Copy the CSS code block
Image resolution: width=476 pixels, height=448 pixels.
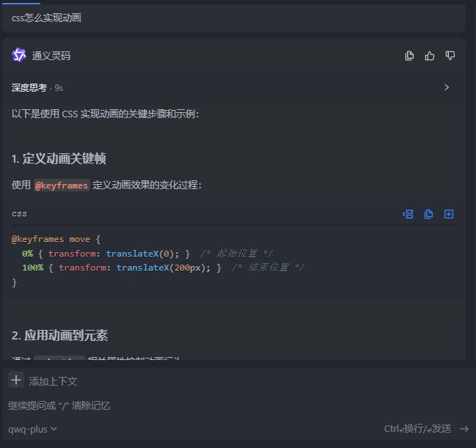pyautogui.click(x=428, y=214)
